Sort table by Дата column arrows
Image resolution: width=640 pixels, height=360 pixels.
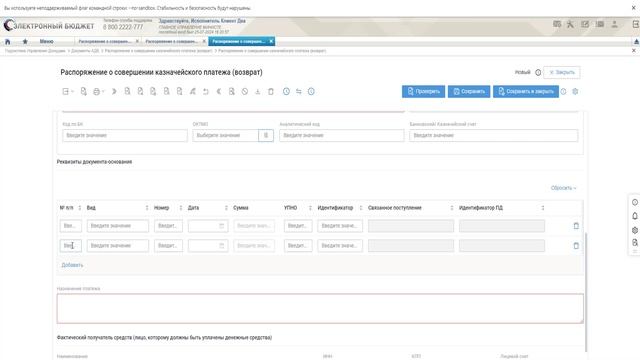226,208
